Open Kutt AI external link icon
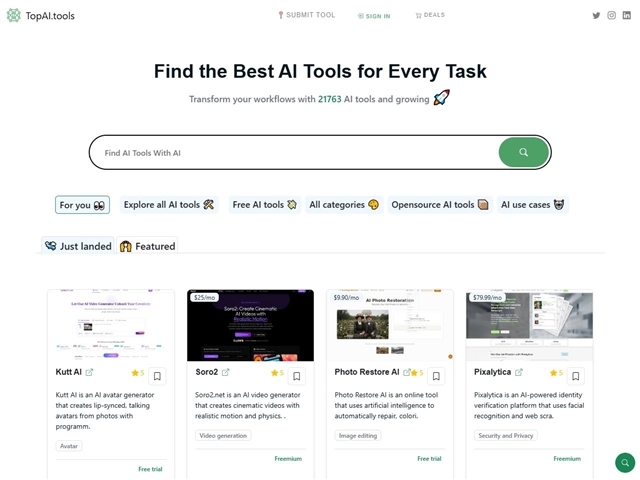The image size is (640, 480). click(89, 372)
